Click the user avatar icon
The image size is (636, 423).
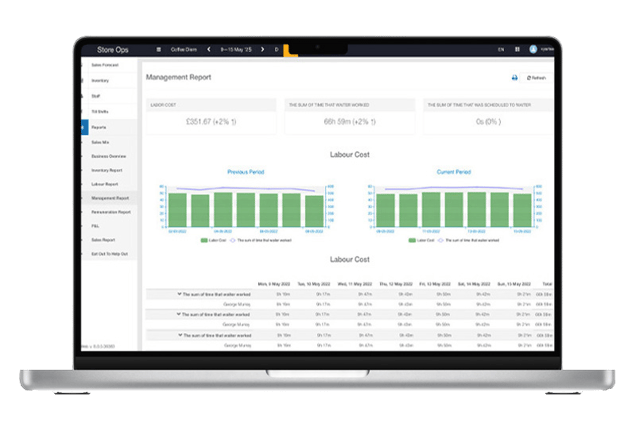(x=533, y=49)
